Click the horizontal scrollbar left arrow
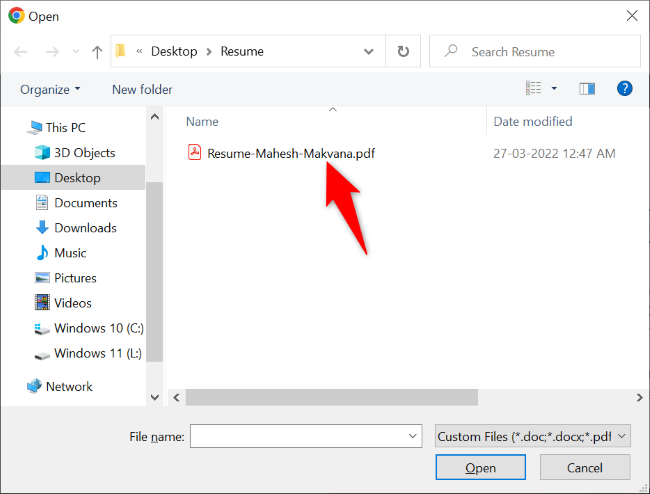 point(177,397)
